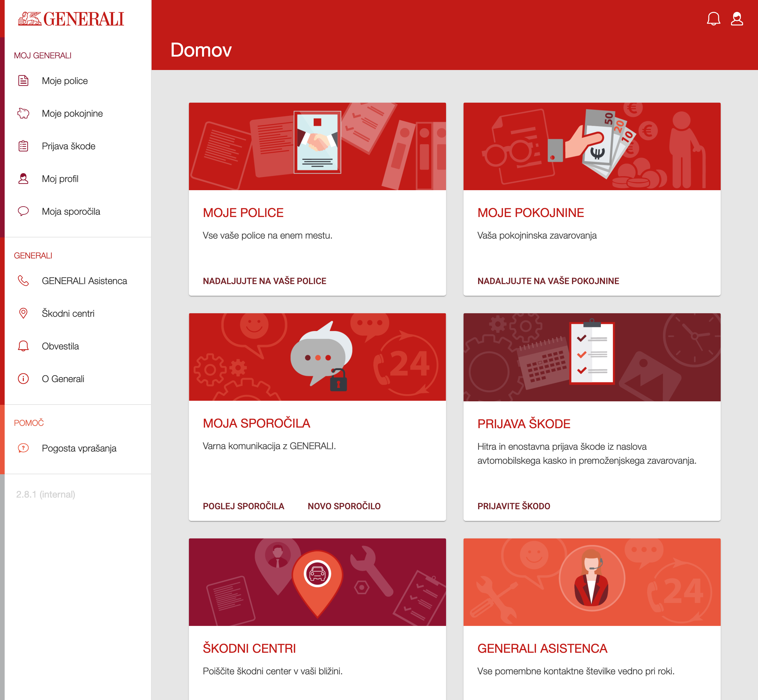Screen dimensions: 758x700
Task: Go to Moja sporočila sidebar item
Action: (71, 211)
